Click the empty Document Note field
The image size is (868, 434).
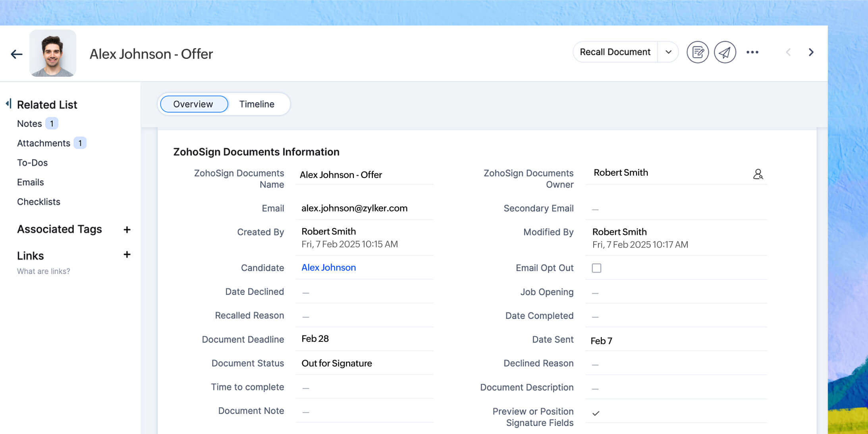pyautogui.click(x=364, y=411)
